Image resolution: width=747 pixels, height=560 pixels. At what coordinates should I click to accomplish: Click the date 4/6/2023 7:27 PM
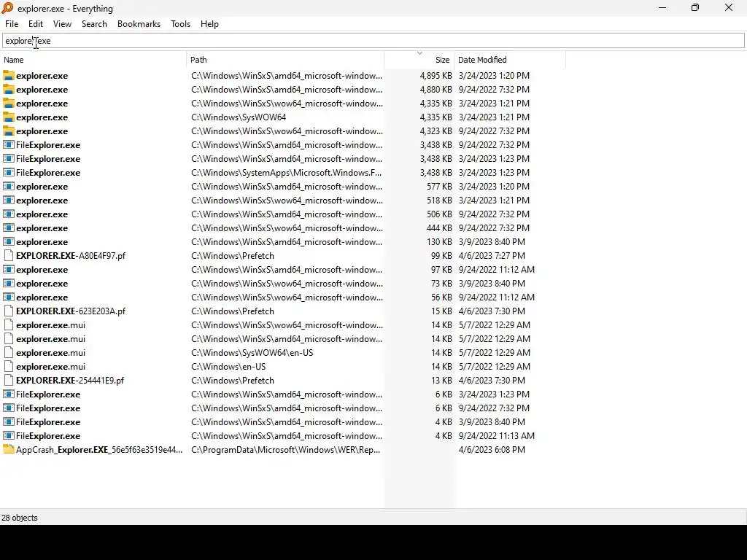click(492, 256)
